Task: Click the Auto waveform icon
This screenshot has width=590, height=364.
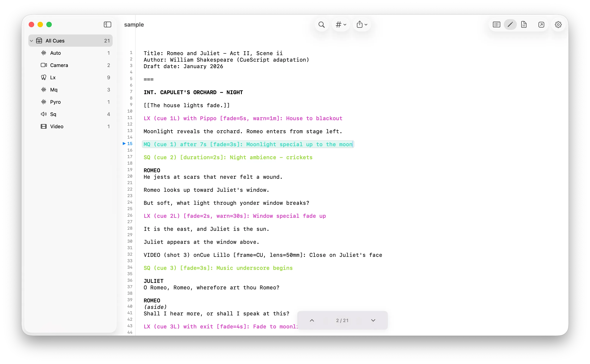Action: point(44,53)
